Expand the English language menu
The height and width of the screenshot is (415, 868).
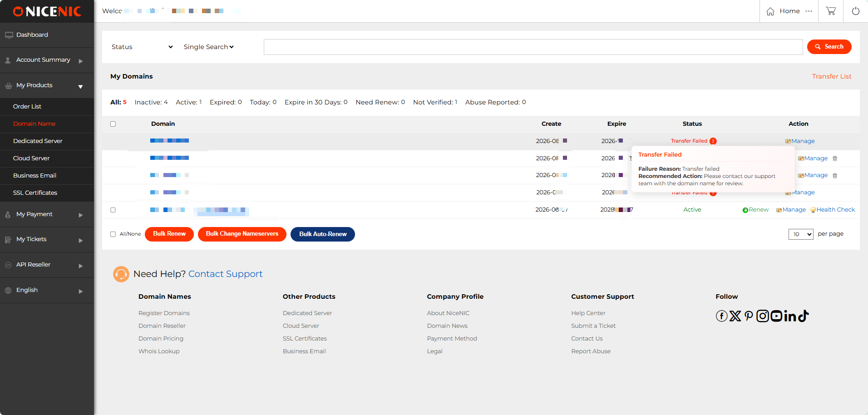point(47,291)
